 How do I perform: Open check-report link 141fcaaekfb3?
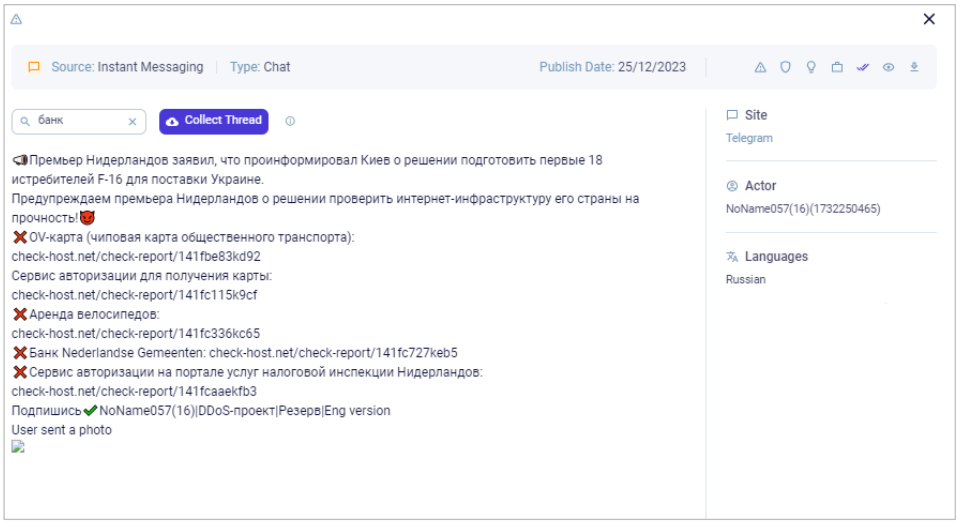[x=134, y=392]
